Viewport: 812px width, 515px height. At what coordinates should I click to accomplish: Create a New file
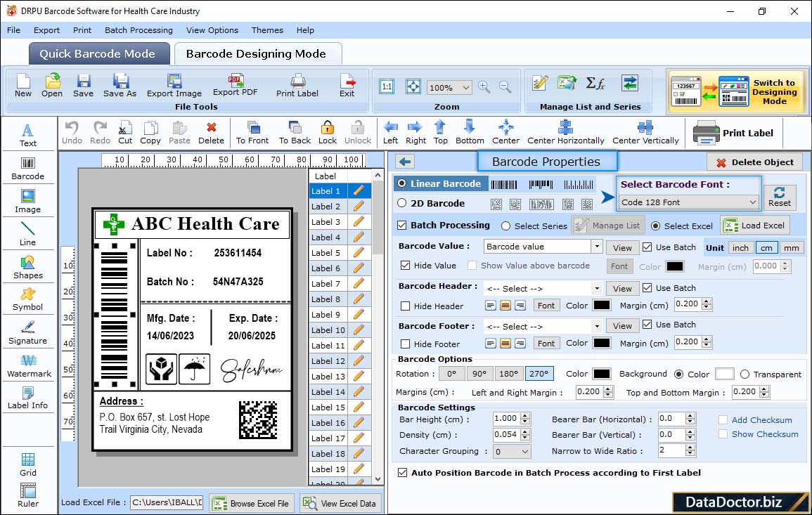tap(22, 86)
